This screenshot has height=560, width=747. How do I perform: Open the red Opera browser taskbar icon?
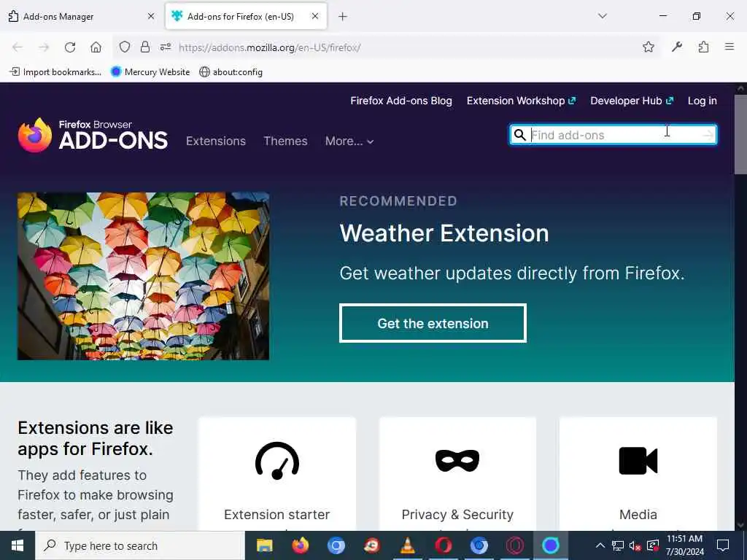[x=443, y=545]
